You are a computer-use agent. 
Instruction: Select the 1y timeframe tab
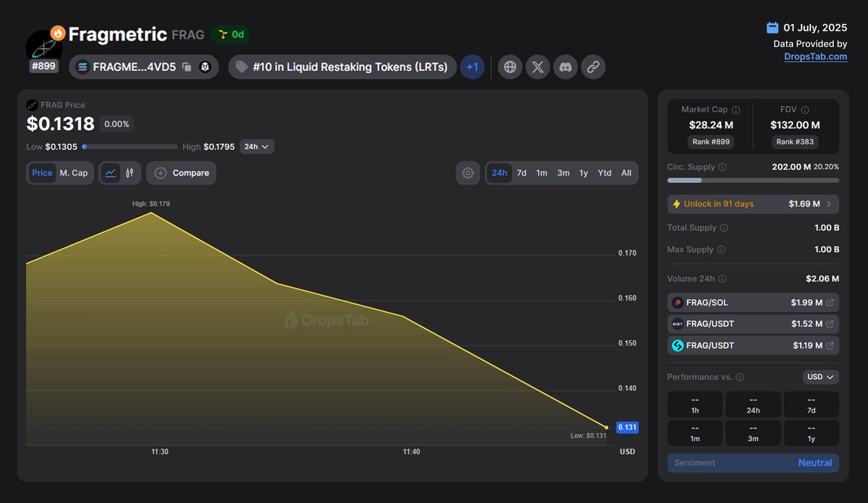pyautogui.click(x=583, y=173)
